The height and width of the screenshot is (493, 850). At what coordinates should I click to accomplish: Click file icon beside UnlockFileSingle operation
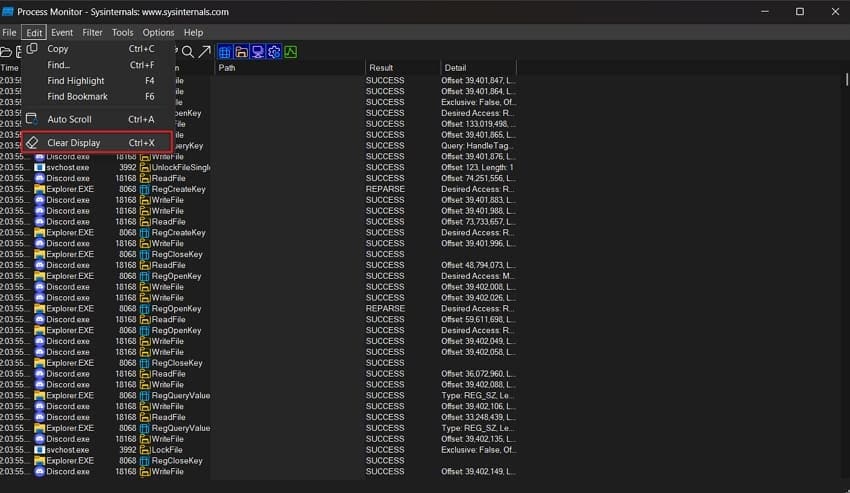145,168
